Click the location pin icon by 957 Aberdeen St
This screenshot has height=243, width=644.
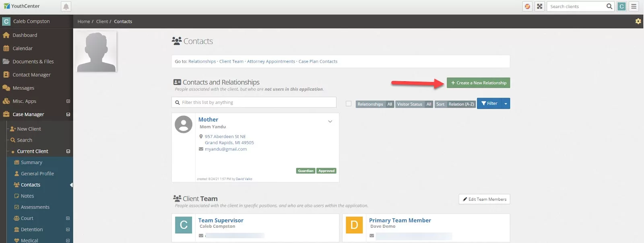coord(201,137)
